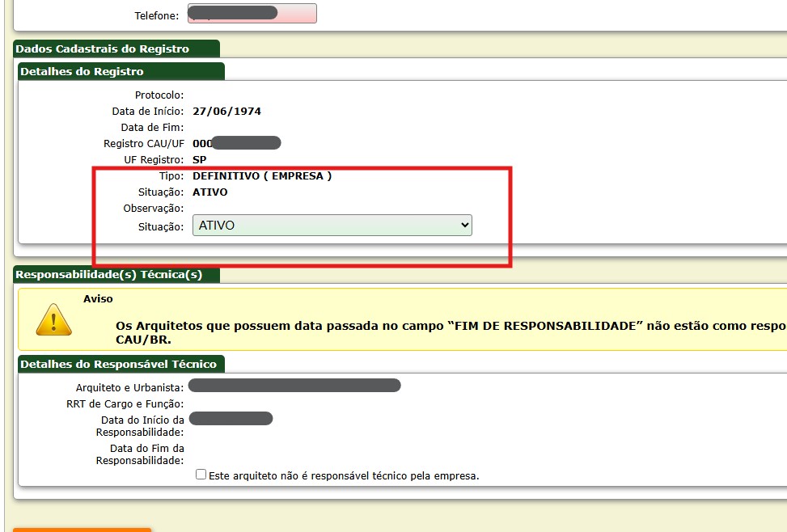Click the 'Este arquiteto não é responsável' label text
The image size is (787, 532).
pos(344,475)
